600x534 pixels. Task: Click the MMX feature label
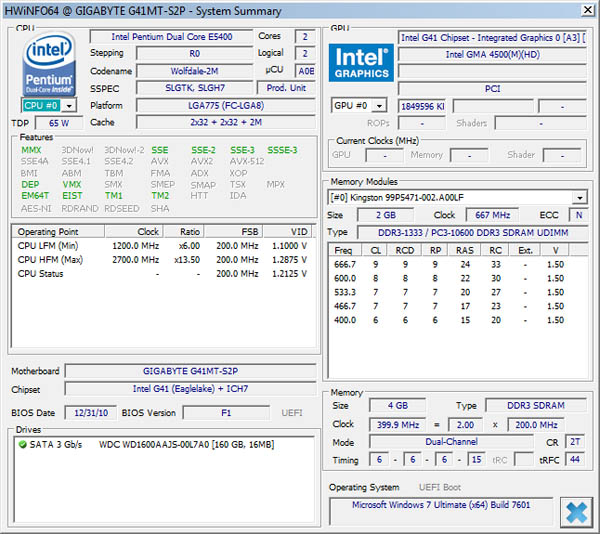click(x=31, y=150)
